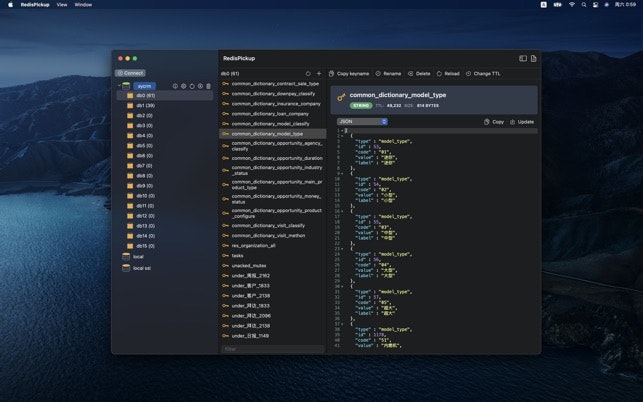Viewport: 643px width, 402px height.
Task: Open the View menu in menu bar
Action: (x=62, y=4)
